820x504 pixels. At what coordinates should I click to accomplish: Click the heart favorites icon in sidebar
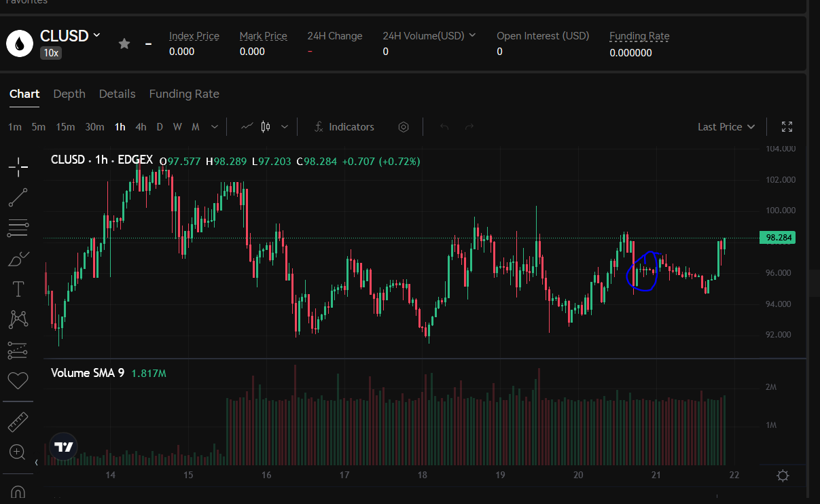click(x=18, y=381)
